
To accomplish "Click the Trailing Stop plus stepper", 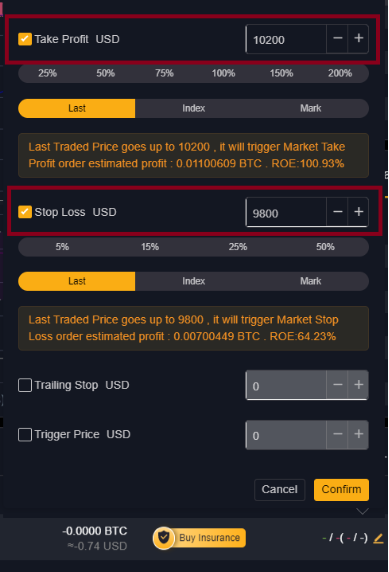I will (x=358, y=385).
